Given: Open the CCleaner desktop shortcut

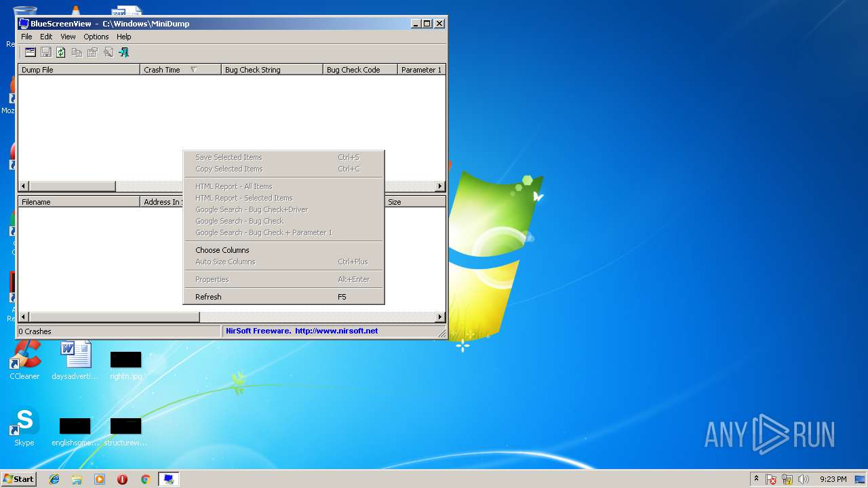Looking at the screenshot, I should pyautogui.click(x=24, y=360).
